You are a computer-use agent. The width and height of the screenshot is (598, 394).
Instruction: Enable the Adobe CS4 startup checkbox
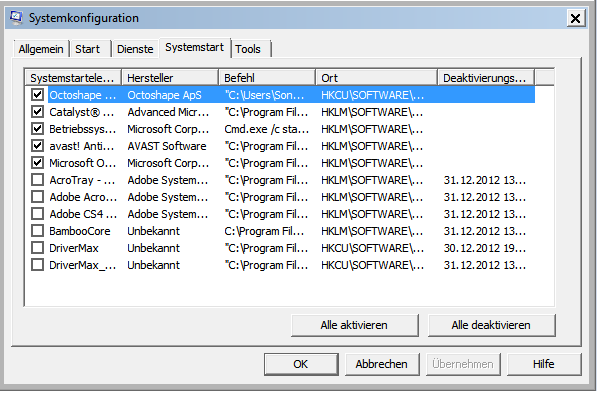pyautogui.click(x=37, y=214)
